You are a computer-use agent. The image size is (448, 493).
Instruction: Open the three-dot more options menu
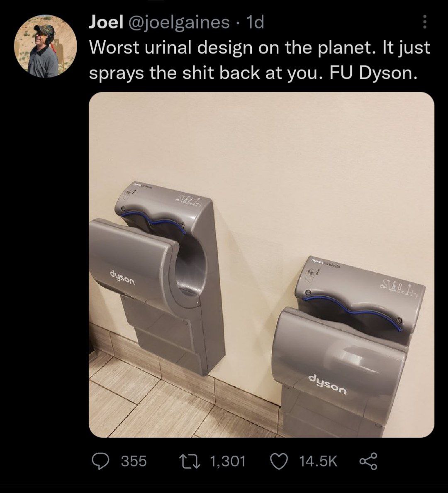424,22
